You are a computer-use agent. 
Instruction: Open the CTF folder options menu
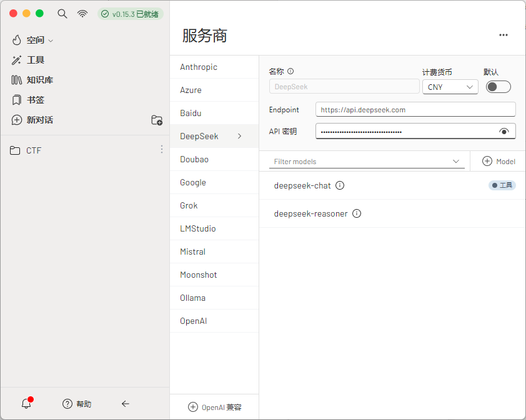[162, 150]
